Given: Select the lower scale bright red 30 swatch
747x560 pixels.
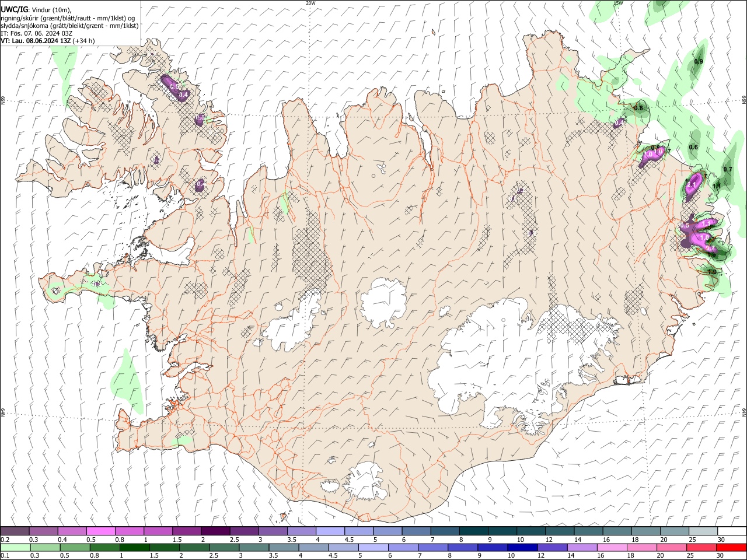Looking at the screenshot, I should click(x=732, y=547).
